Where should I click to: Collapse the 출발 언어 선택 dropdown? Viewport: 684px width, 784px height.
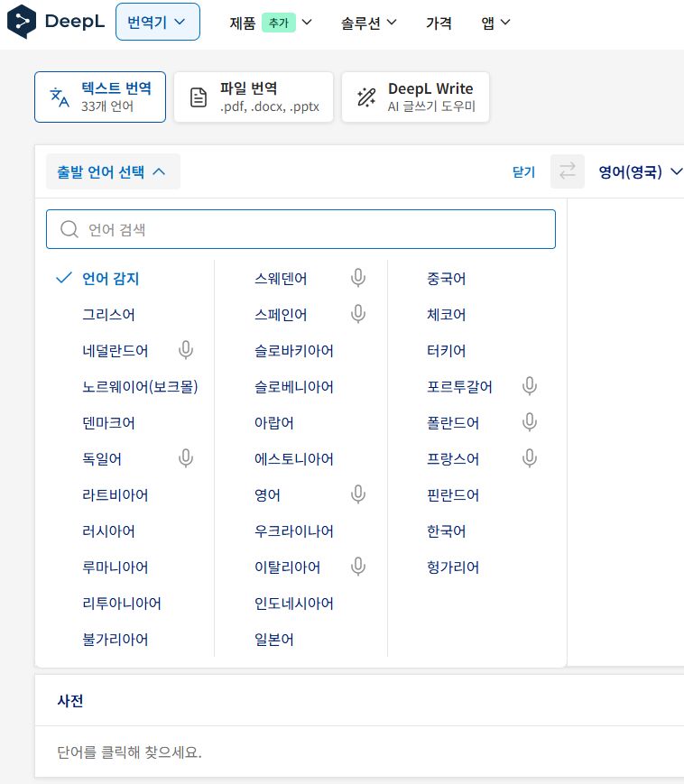[113, 171]
